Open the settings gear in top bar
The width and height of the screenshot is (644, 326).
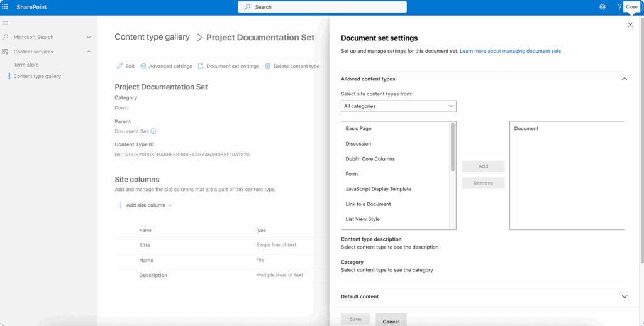click(x=602, y=7)
